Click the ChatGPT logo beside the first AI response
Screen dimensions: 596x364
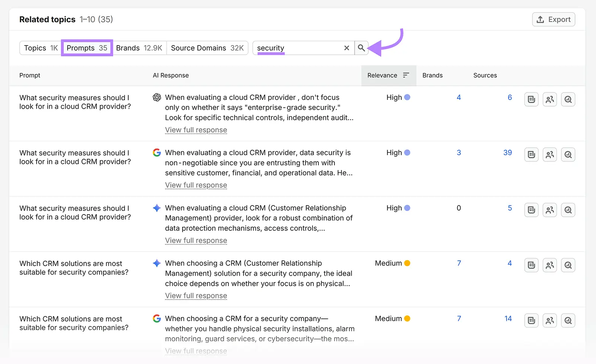tap(157, 97)
